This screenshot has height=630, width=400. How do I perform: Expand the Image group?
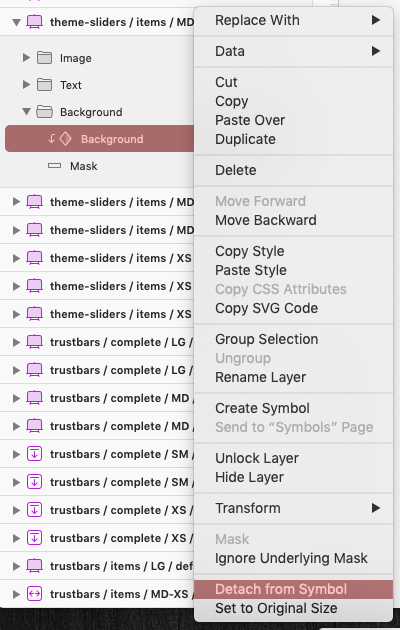coord(26,57)
